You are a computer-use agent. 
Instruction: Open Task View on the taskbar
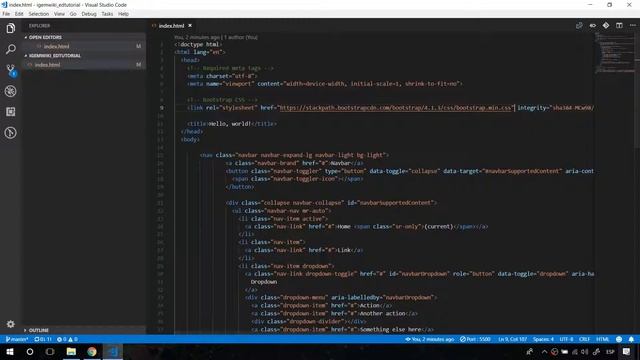pos(50,351)
